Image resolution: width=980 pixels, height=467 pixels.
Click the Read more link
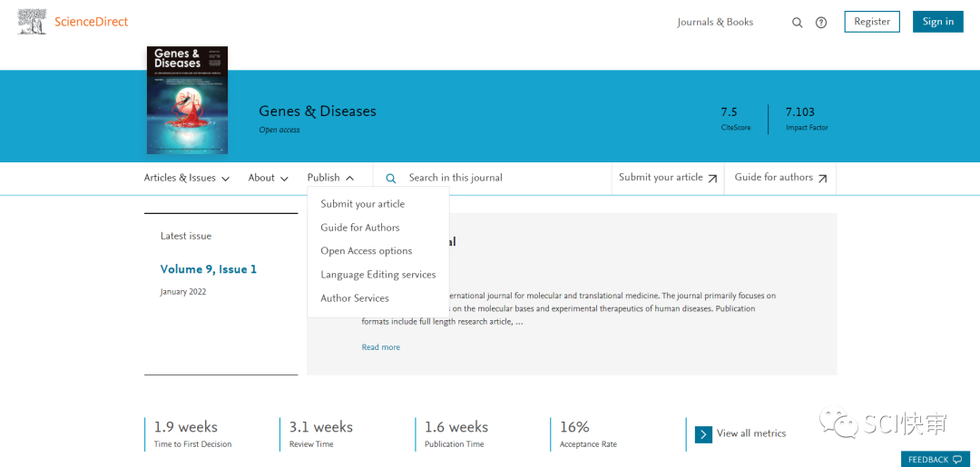[380, 347]
